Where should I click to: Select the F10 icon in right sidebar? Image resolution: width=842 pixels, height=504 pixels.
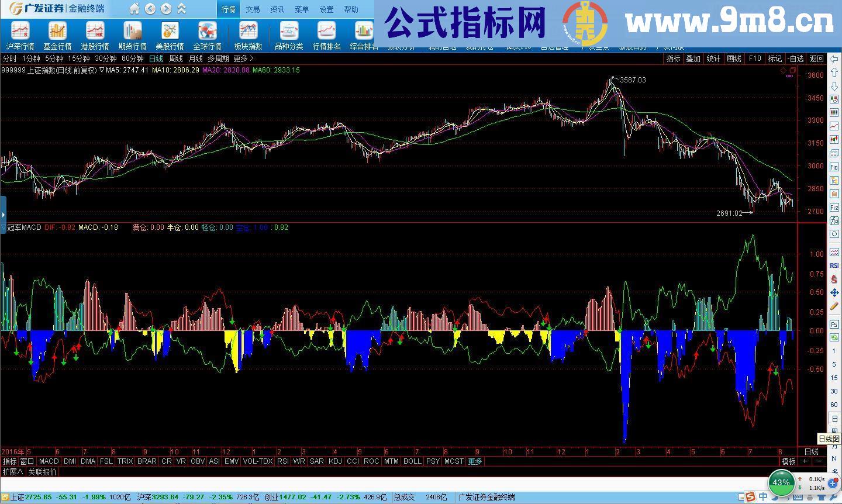click(833, 167)
